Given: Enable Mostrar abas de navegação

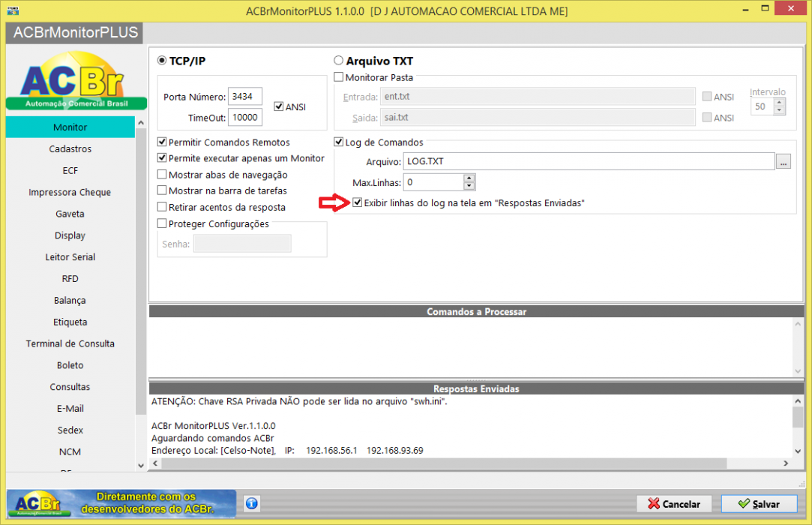Looking at the screenshot, I should (x=162, y=174).
